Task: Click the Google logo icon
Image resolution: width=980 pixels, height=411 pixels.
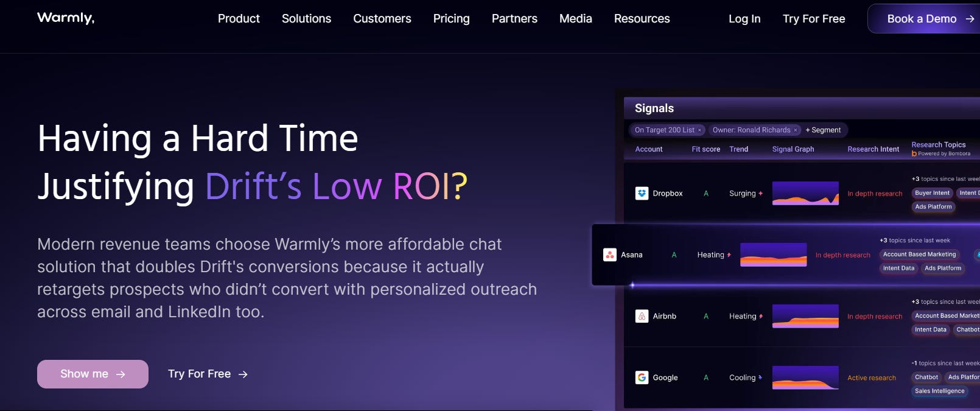Action: (642, 378)
